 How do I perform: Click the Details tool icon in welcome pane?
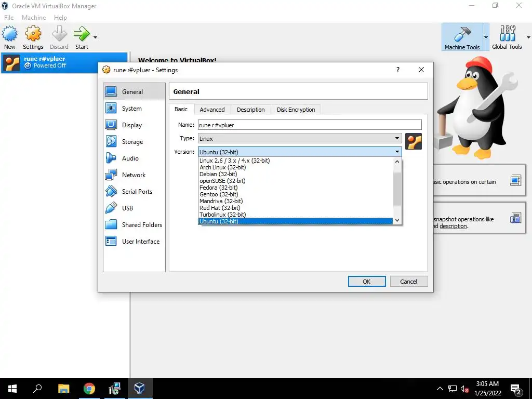(515, 180)
